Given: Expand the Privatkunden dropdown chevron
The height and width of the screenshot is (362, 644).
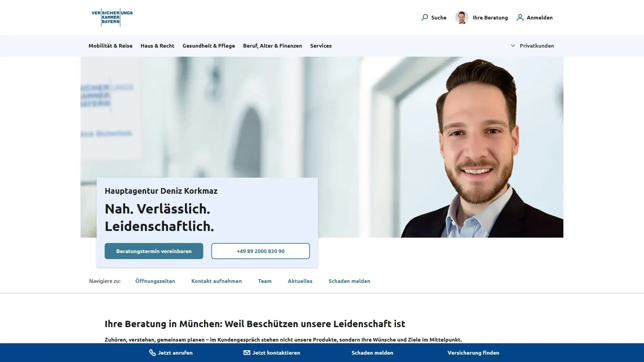Looking at the screenshot, I should [x=513, y=46].
